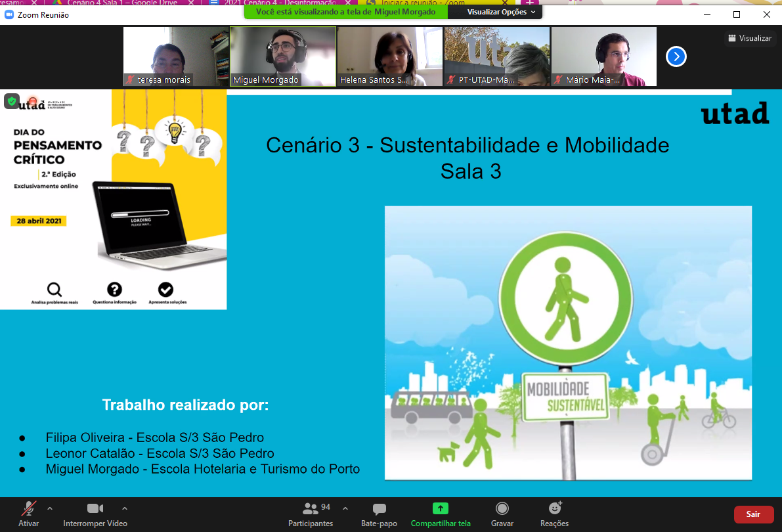The image size is (782, 532).
Task: Select Miguel Morgado video thumbnail
Action: point(283,56)
